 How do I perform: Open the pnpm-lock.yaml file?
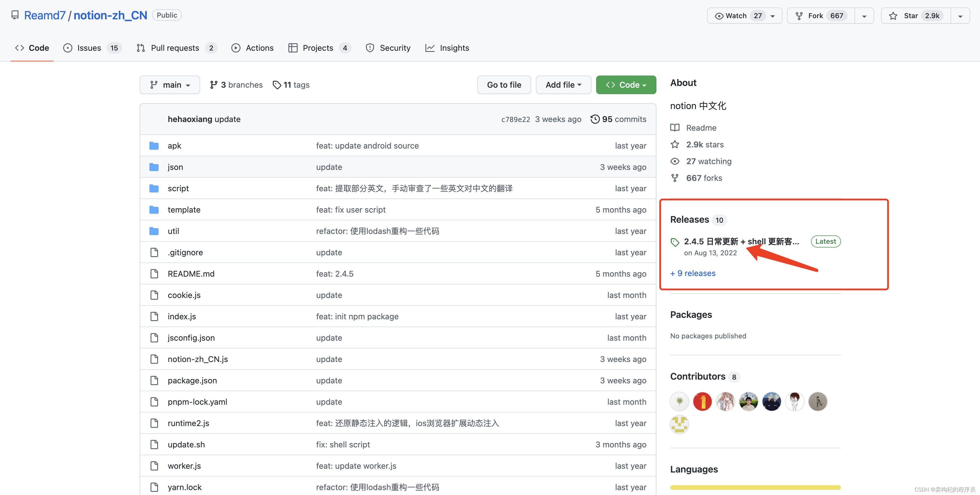198,402
